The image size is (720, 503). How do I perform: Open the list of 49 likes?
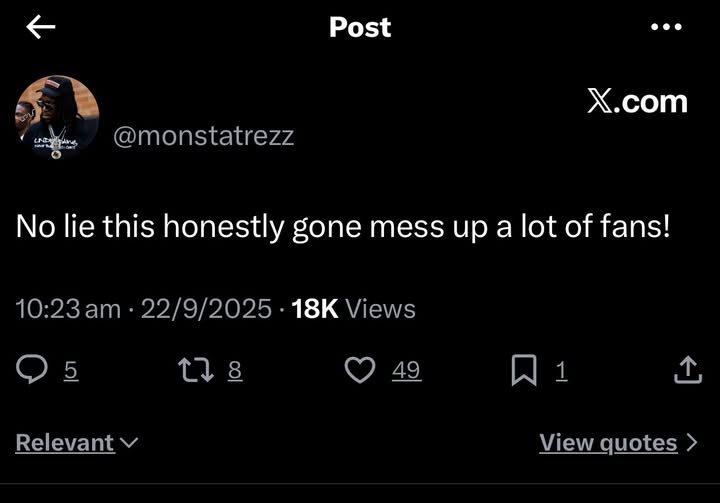tap(406, 371)
